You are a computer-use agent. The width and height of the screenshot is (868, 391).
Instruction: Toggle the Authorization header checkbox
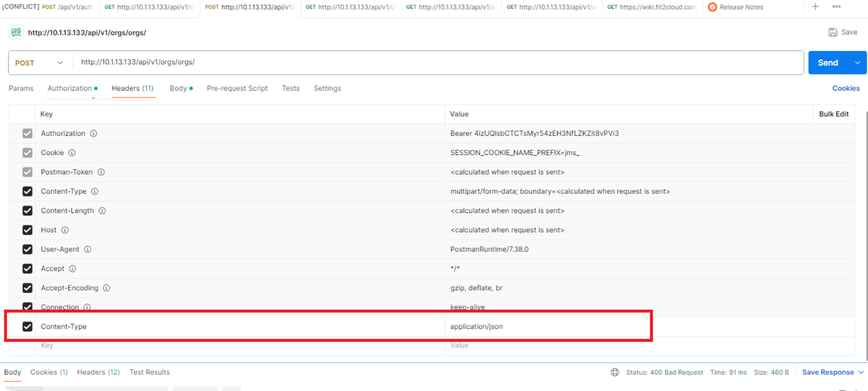click(x=27, y=134)
